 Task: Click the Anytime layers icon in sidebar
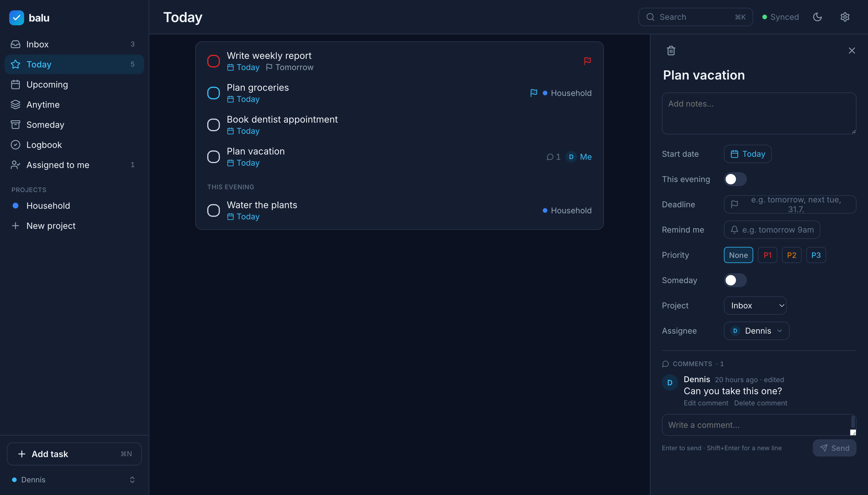click(x=15, y=105)
